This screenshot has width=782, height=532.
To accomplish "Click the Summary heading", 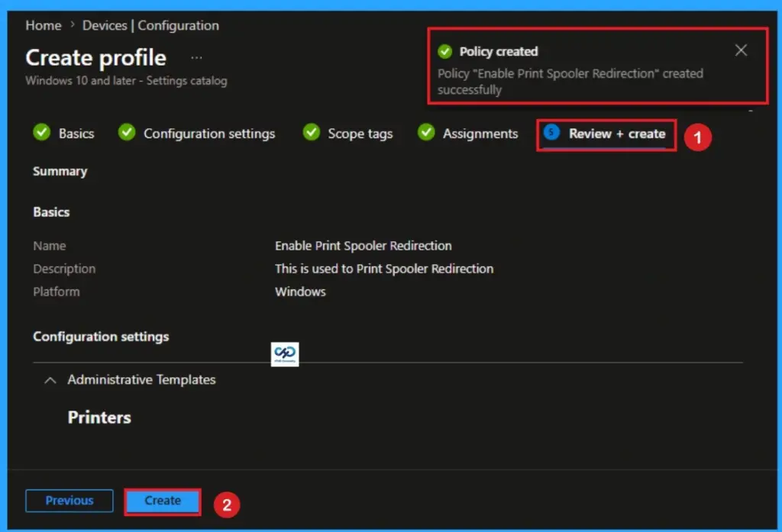I will coord(60,172).
